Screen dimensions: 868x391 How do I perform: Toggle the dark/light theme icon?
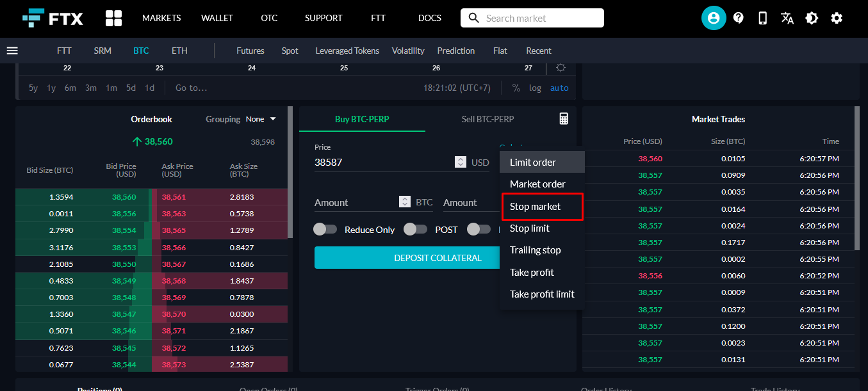pos(812,18)
